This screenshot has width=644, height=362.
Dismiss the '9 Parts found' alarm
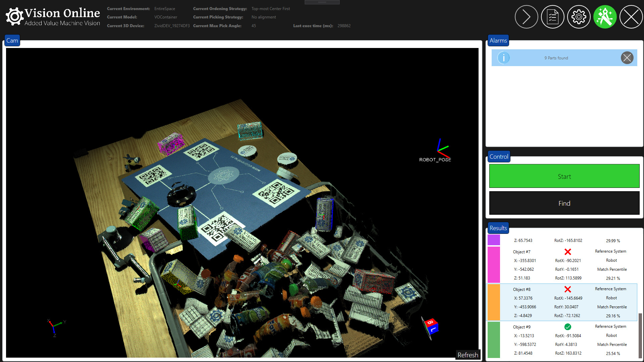pyautogui.click(x=627, y=58)
